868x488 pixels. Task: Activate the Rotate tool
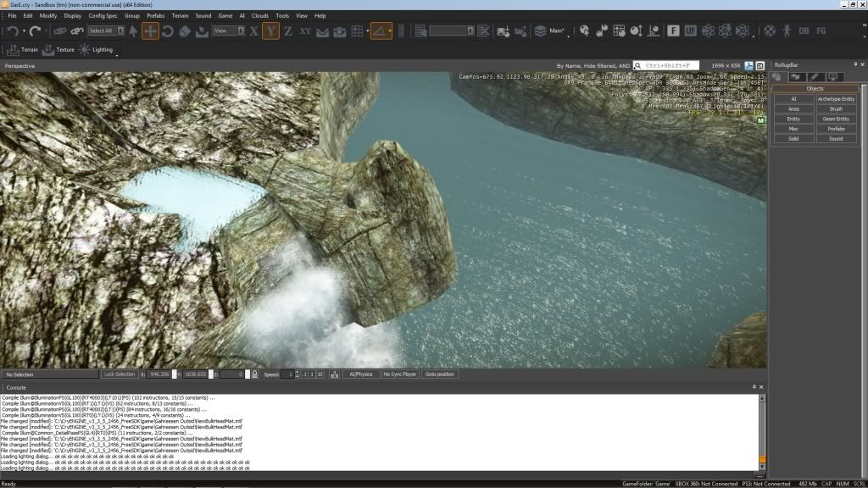click(168, 31)
